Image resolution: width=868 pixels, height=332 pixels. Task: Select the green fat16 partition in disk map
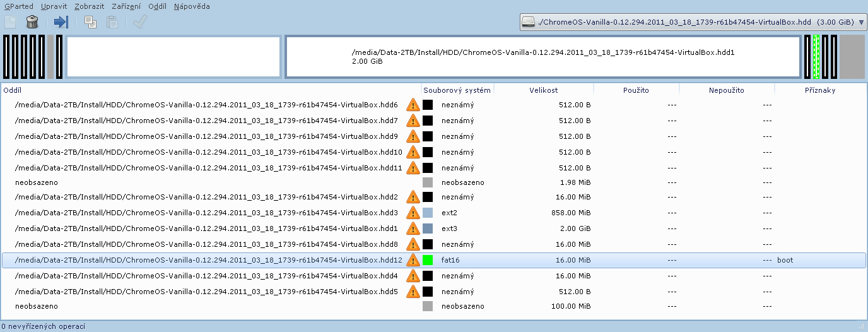click(x=816, y=57)
